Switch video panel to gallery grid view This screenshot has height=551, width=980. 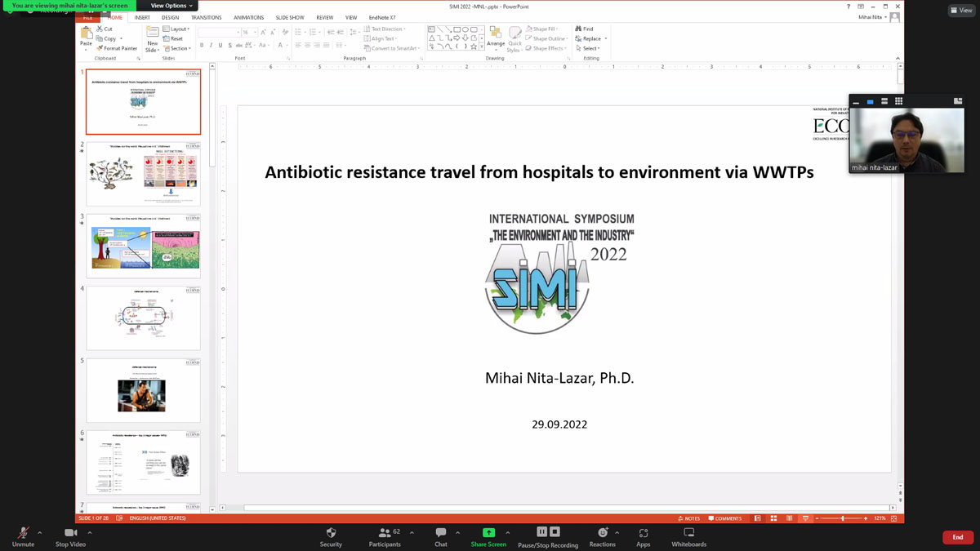(x=898, y=101)
